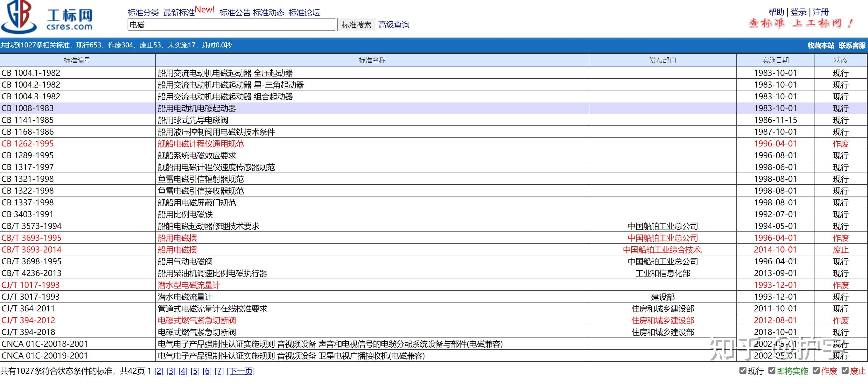This screenshot has width=868, height=384.
Task: Open standard CB 1008-1983 船用电动机电磁起动器
Action: point(197,108)
